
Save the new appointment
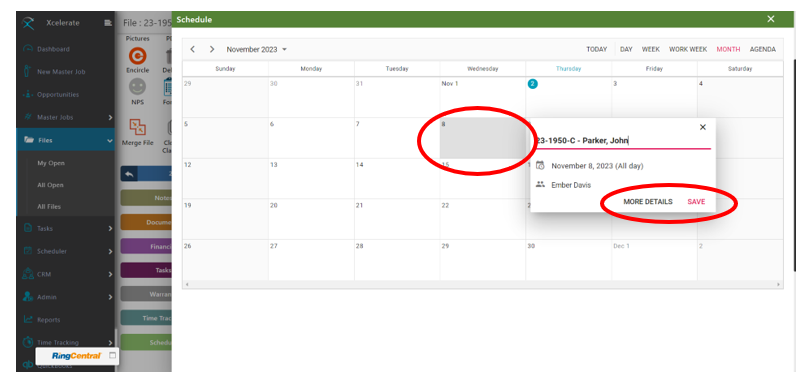(x=696, y=202)
